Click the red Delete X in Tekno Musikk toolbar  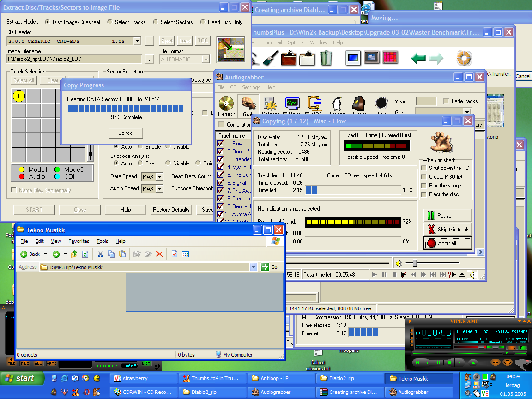(159, 254)
